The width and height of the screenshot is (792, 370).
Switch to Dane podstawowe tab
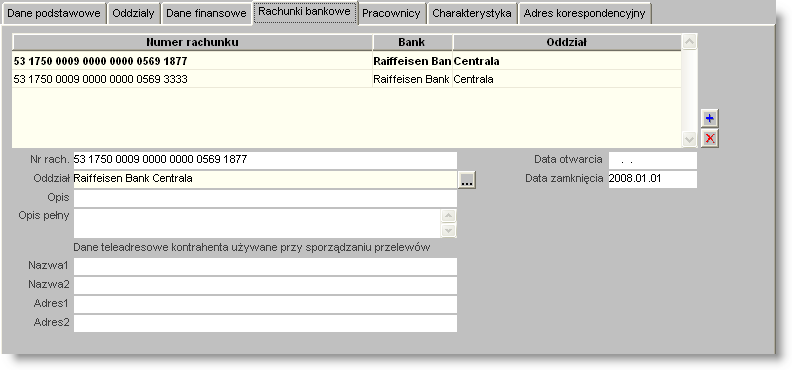54,14
